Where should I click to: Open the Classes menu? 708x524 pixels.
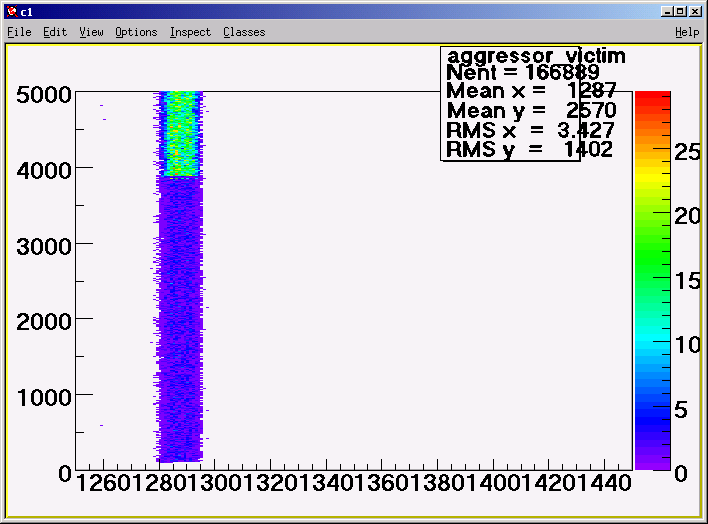tap(244, 32)
